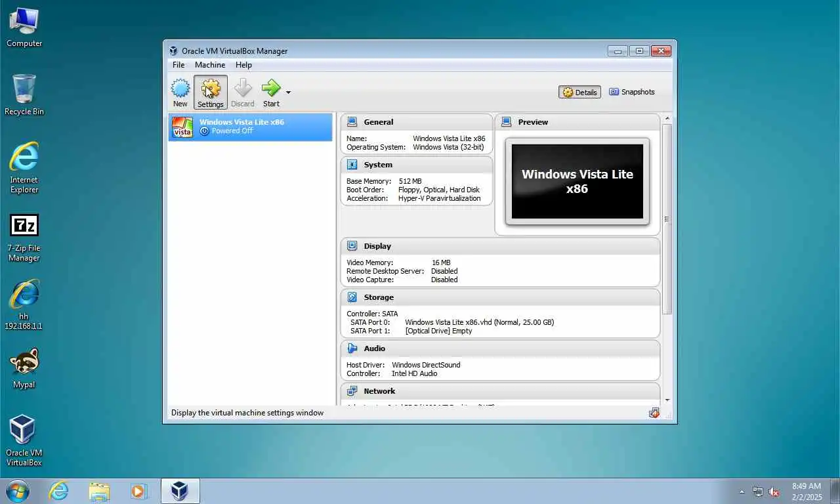Image resolution: width=840 pixels, height=504 pixels.
Task: Show hidden icons in system tray
Action: click(742, 491)
